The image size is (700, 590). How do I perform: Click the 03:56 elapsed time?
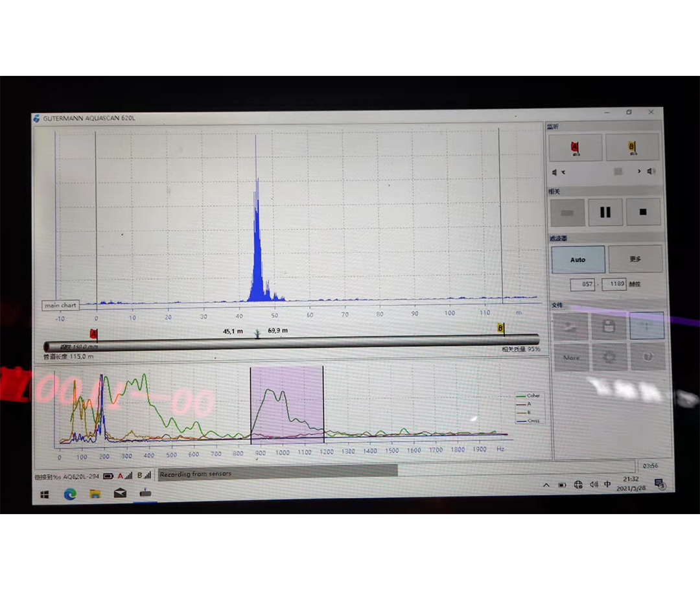650,466
